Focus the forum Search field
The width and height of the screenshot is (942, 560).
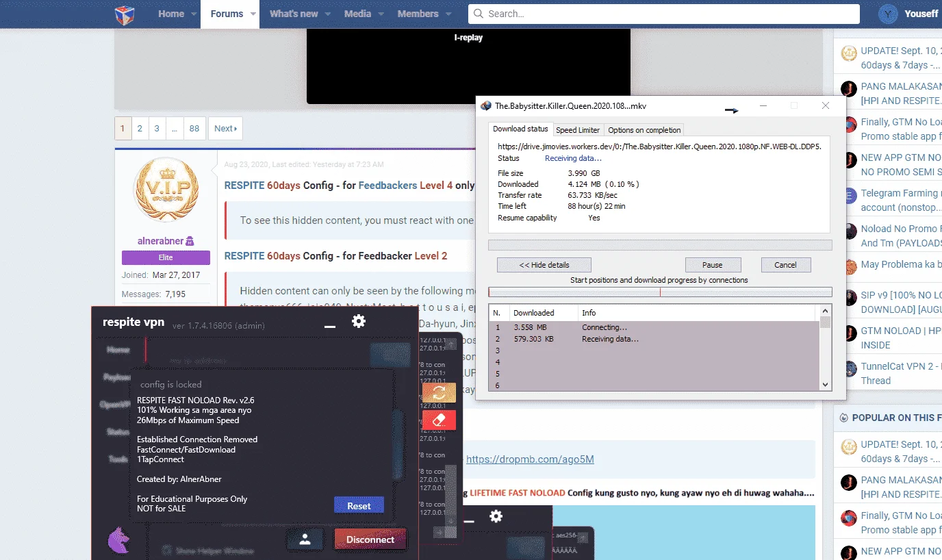[663, 14]
